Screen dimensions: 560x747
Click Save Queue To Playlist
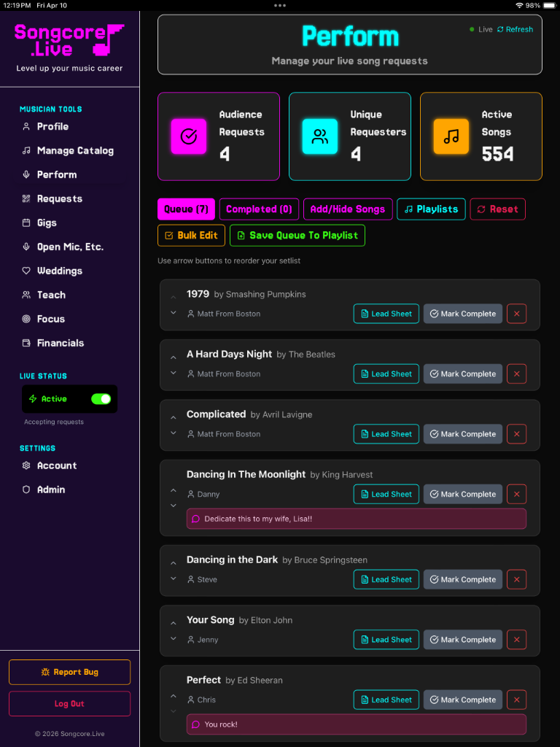click(297, 236)
